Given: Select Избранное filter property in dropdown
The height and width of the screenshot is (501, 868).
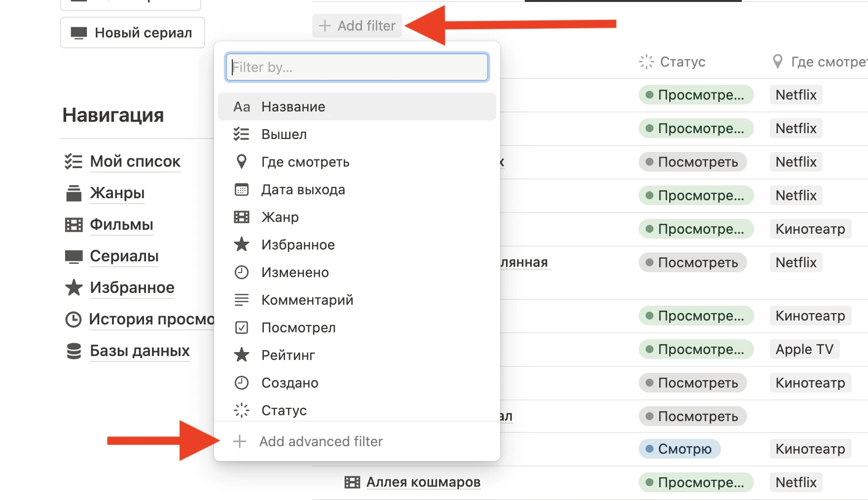Looking at the screenshot, I should [x=357, y=245].
